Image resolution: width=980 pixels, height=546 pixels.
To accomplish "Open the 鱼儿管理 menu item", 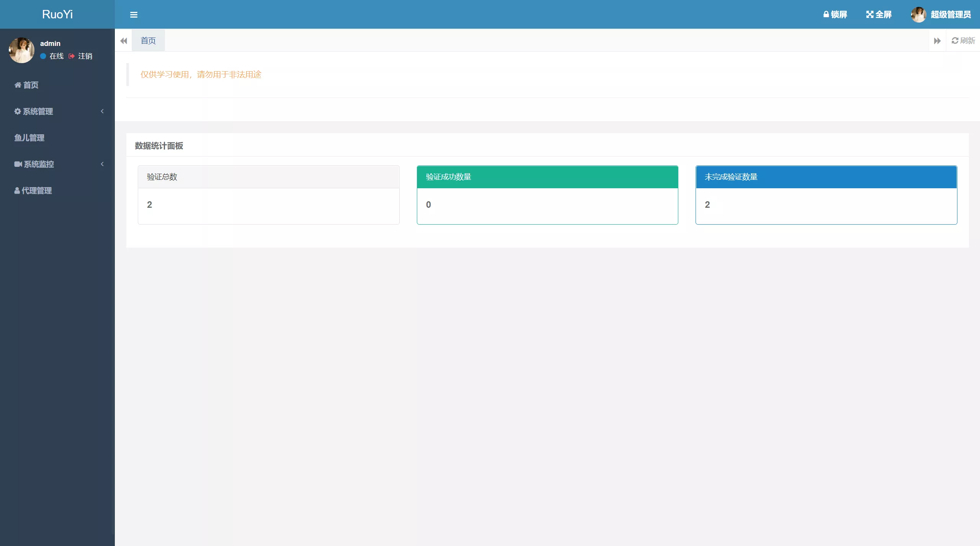I will 29,138.
